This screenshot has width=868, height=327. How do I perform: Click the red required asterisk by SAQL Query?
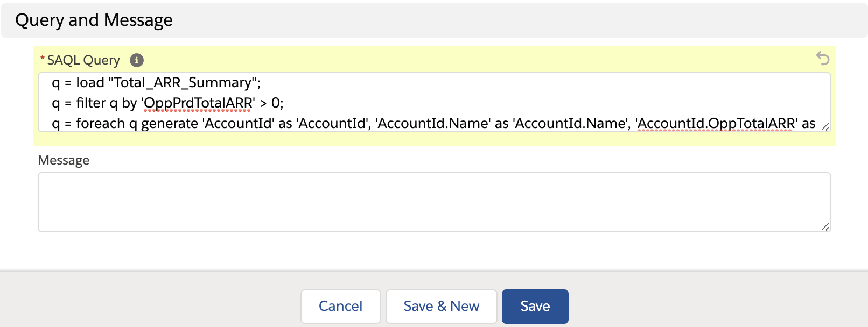pyautogui.click(x=43, y=59)
